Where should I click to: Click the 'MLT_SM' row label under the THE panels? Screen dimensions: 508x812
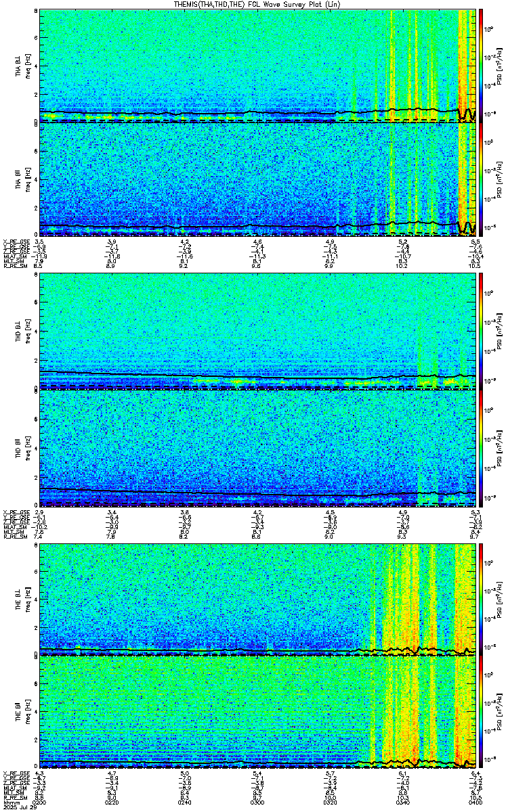pyautogui.click(x=12, y=793)
